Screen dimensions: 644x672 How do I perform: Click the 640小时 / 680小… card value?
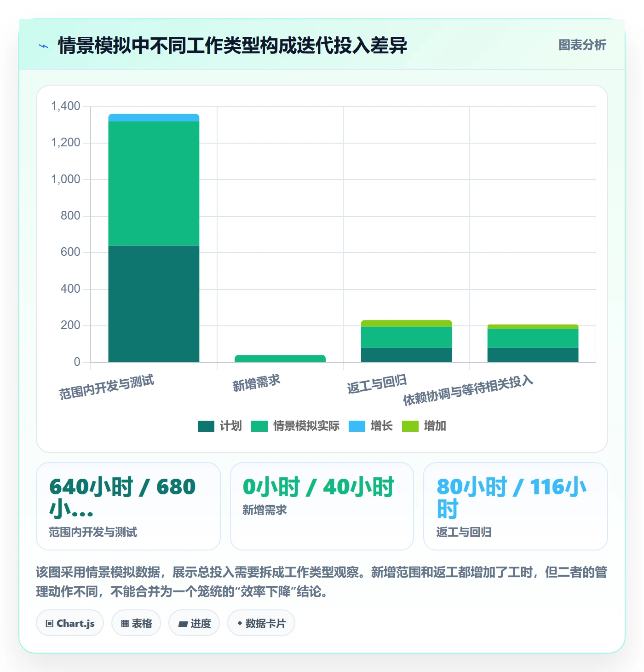[x=122, y=498]
